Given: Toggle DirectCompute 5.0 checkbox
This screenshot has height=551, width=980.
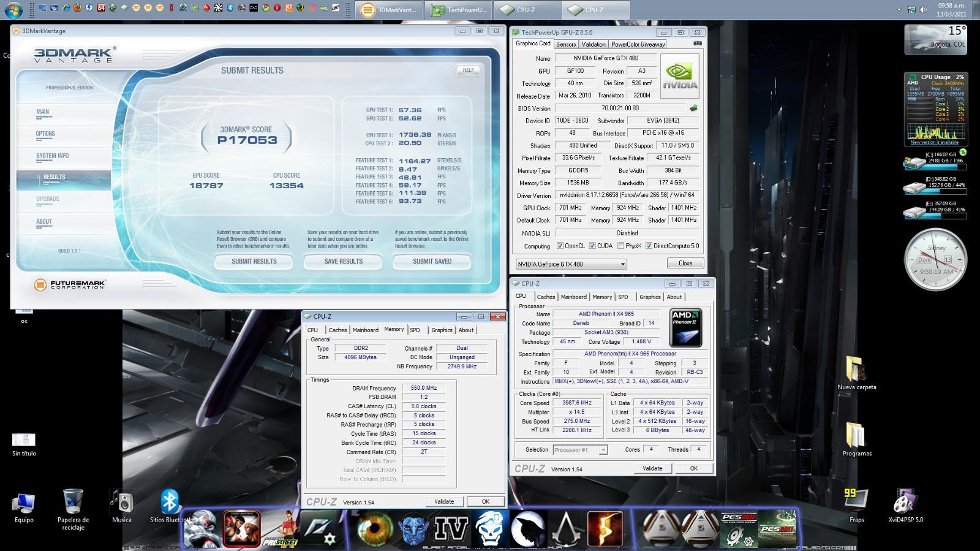Looking at the screenshot, I should (x=649, y=246).
